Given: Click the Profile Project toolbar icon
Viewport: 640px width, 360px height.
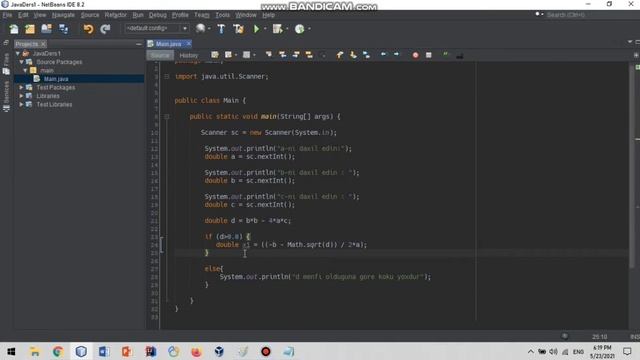Looking at the screenshot, I should [x=300, y=29].
